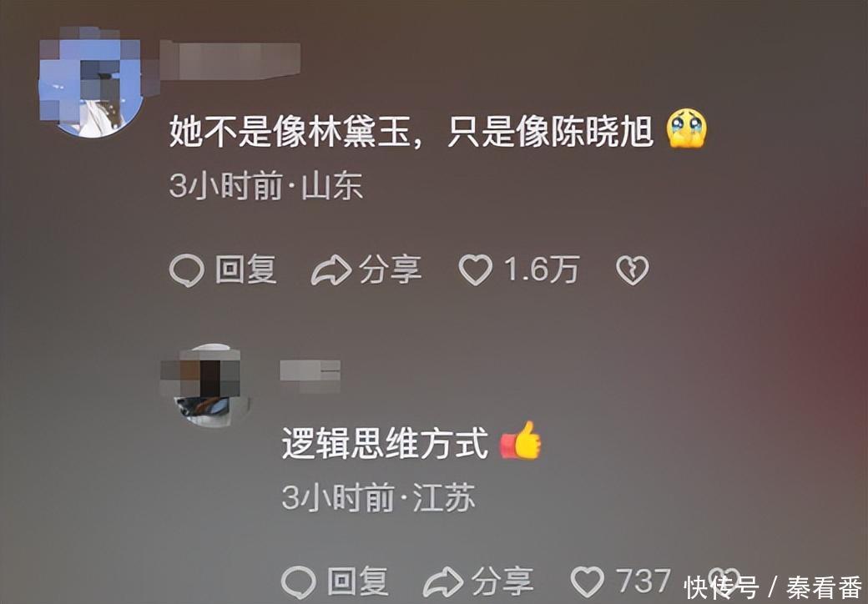Image resolution: width=868 pixels, height=604 pixels.
Task: Click 回复 text under the 山东 comment
Action: [x=245, y=269]
